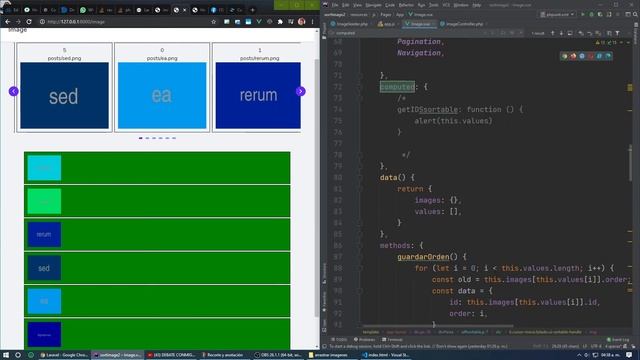This screenshot has height=360, width=640.
Task: Click the light blue ea thumbnail in sortable list
Action: [x=44, y=301]
